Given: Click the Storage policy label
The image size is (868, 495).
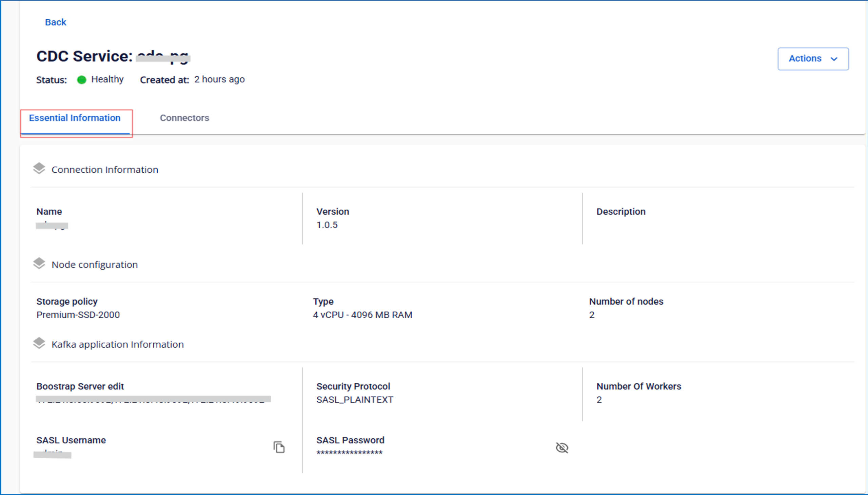Looking at the screenshot, I should [67, 302].
